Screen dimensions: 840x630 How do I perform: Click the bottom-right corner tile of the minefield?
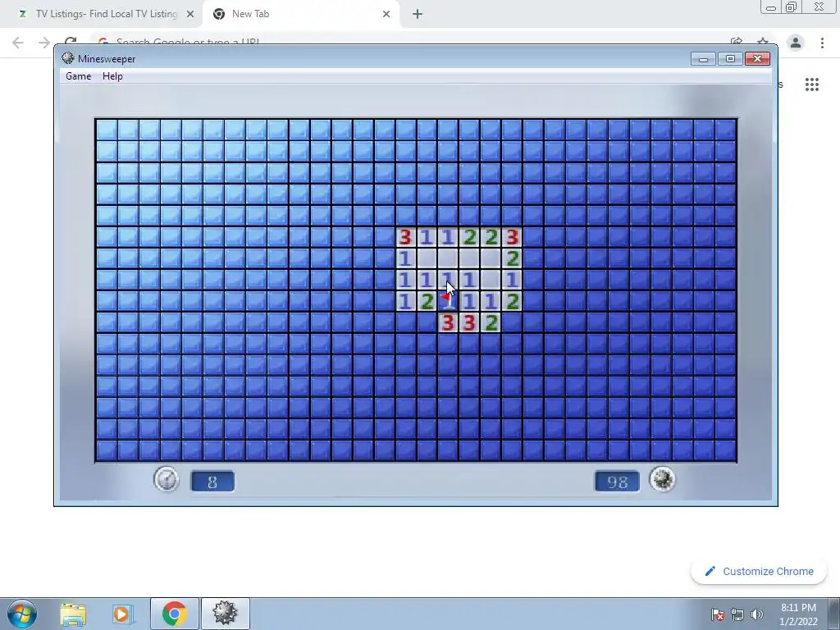click(x=726, y=450)
